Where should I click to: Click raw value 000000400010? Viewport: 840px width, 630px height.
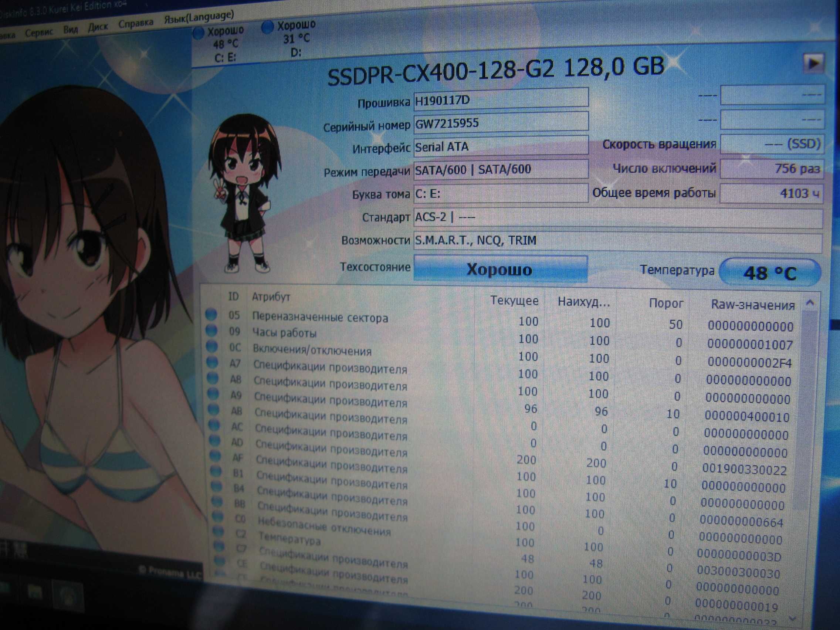747,417
